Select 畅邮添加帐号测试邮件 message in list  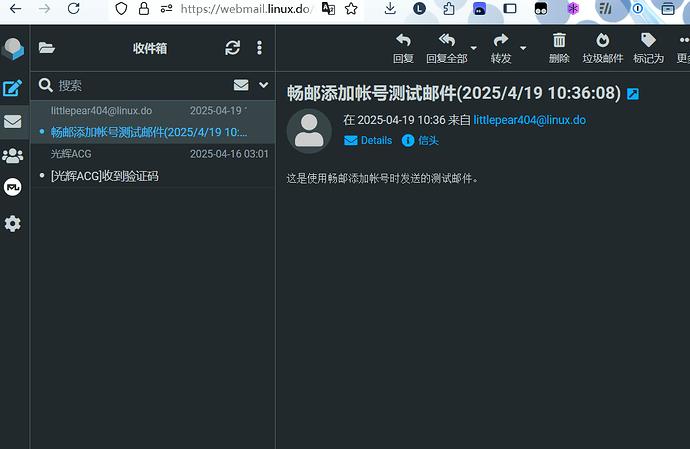coord(149,132)
